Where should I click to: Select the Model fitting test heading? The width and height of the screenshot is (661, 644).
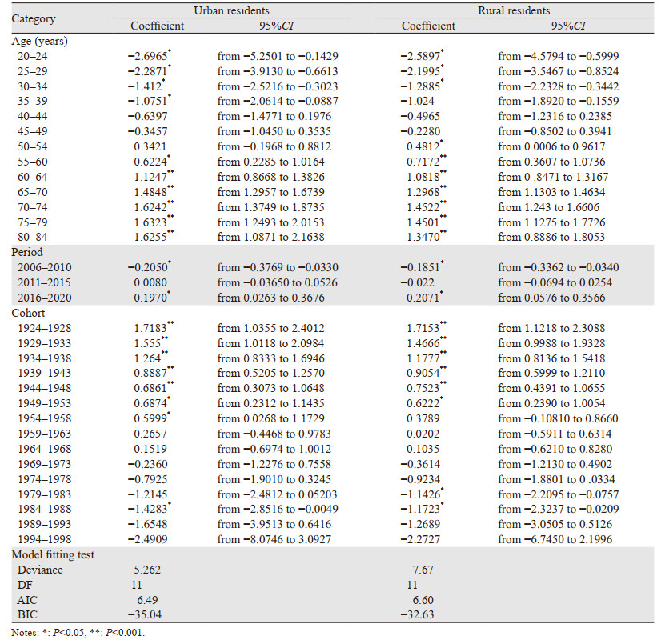click(55, 556)
